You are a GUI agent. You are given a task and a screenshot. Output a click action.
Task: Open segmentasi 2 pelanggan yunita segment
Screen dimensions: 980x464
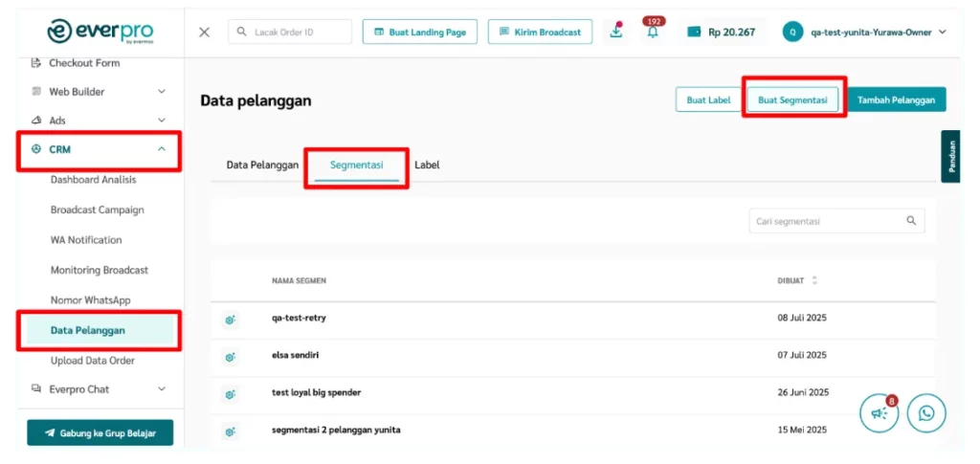[x=336, y=431]
